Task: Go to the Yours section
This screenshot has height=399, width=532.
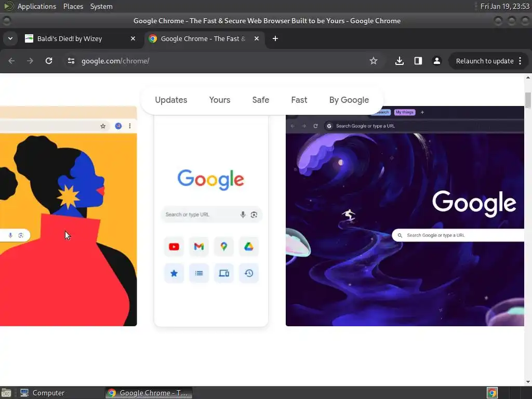Action: [220, 100]
